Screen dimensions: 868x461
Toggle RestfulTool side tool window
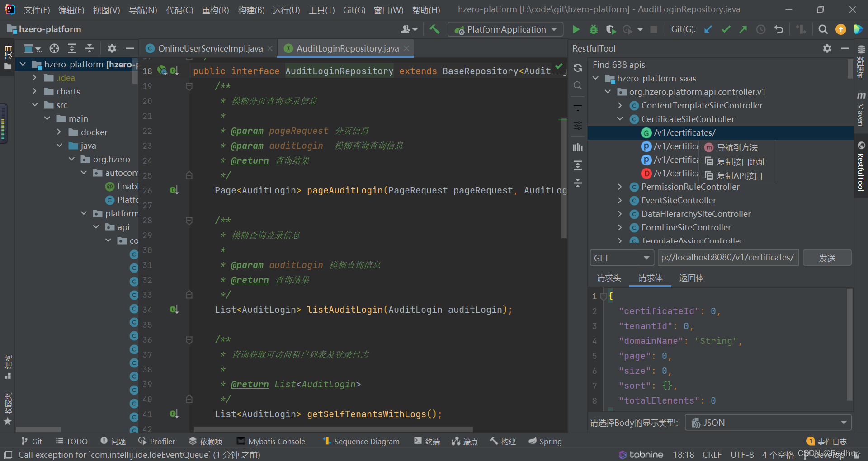(861, 166)
